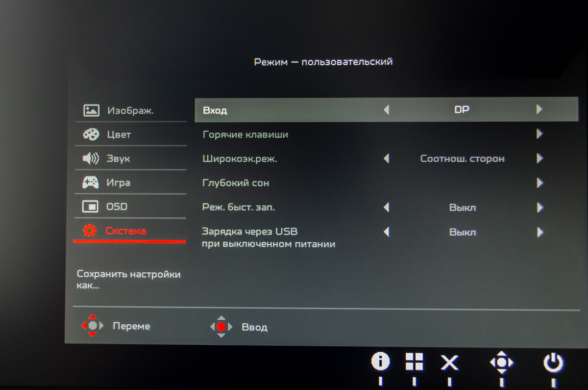
Task: Click the Переме navigation joystick icon
Action: pyautogui.click(x=93, y=325)
